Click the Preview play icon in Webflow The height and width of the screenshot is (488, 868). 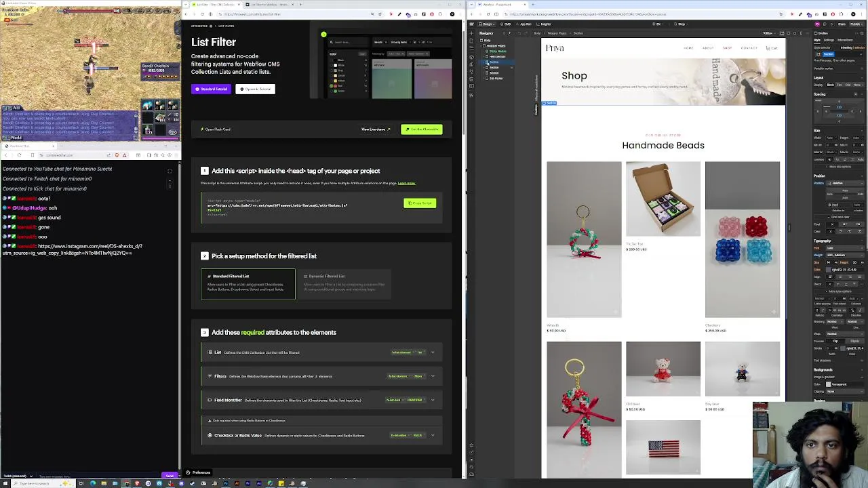[832, 24]
